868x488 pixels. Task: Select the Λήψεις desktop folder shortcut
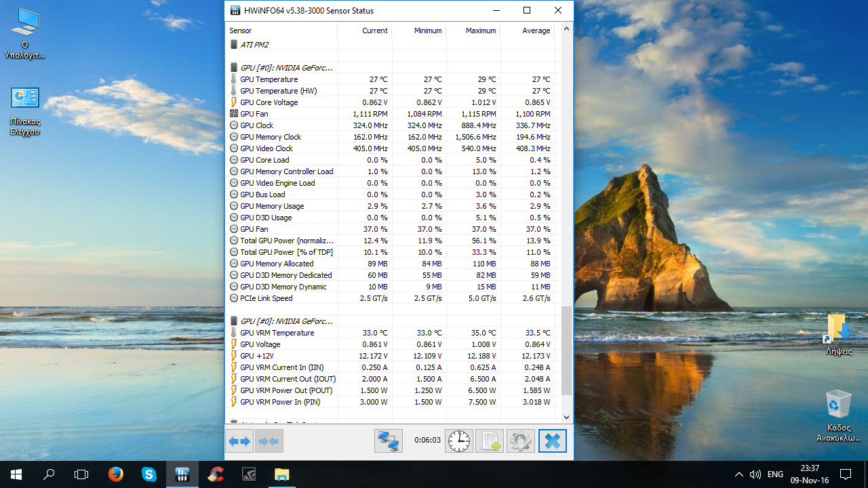click(x=839, y=334)
